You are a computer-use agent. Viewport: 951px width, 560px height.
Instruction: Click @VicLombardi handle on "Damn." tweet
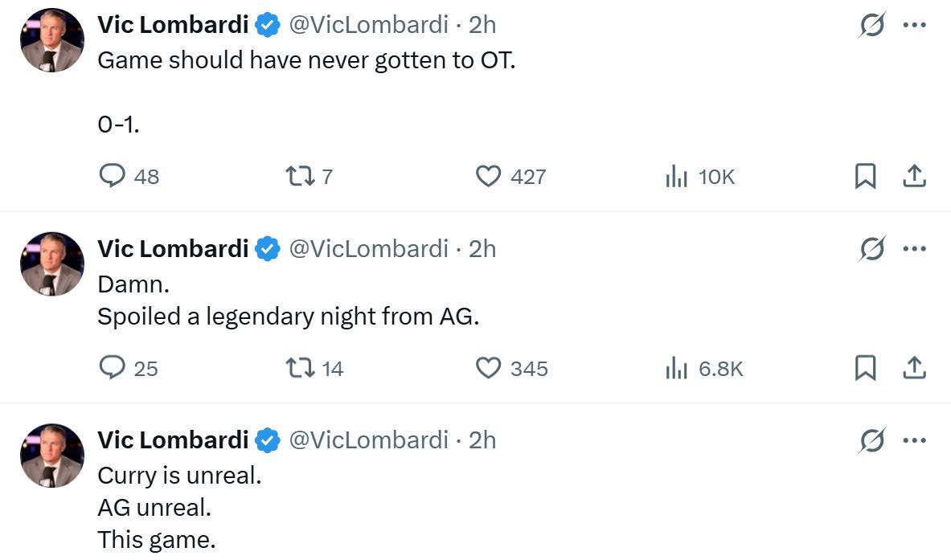367,249
